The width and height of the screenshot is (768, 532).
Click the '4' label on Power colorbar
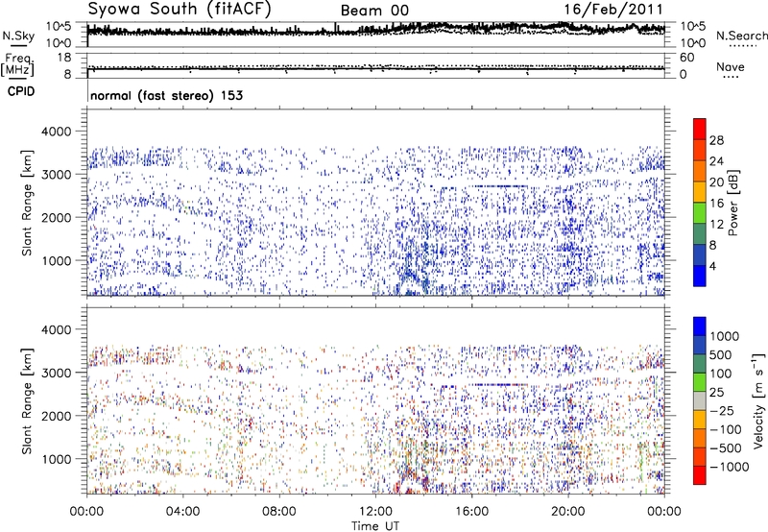coord(713,266)
